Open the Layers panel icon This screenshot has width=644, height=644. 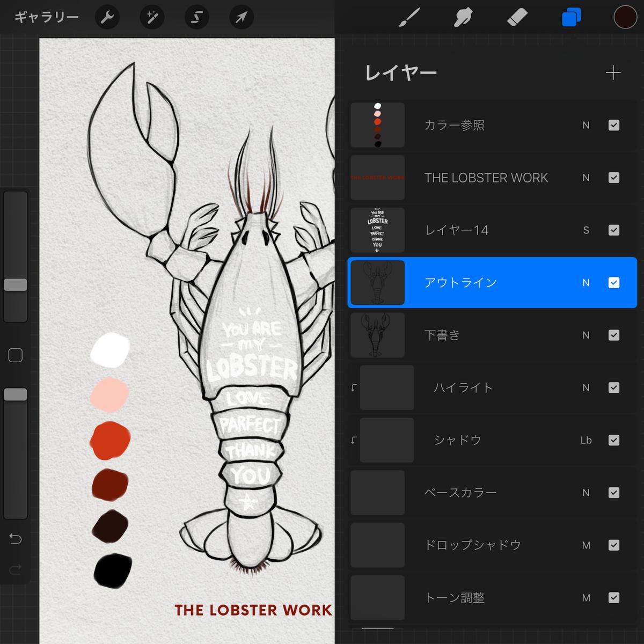pos(570,17)
